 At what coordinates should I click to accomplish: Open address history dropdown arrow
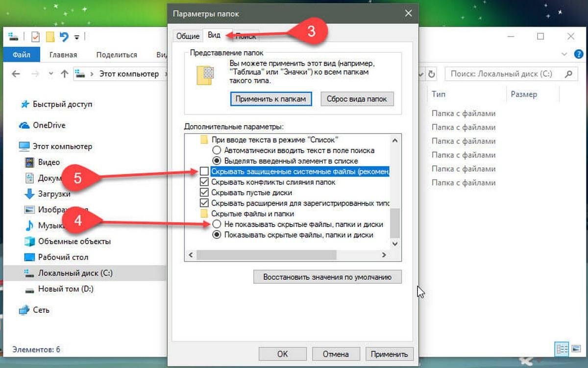(x=421, y=74)
